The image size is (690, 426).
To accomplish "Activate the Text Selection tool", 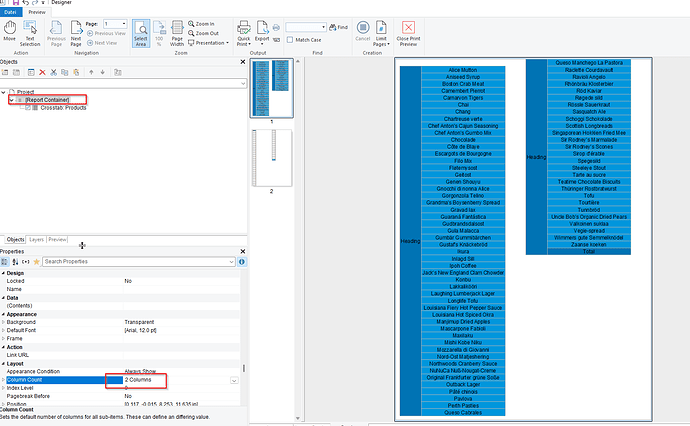I will click(30, 33).
